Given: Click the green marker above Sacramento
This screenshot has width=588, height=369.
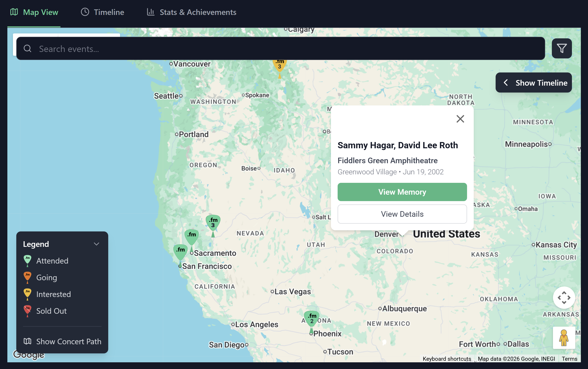Looking at the screenshot, I should point(191,240).
